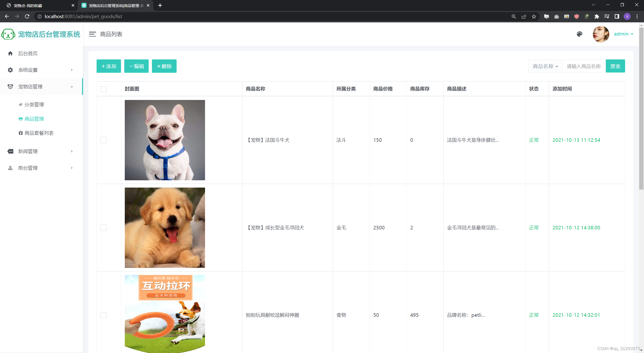The image size is (644, 353).
Task: Open browser extensions puzzle icon
Action: coord(597,17)
